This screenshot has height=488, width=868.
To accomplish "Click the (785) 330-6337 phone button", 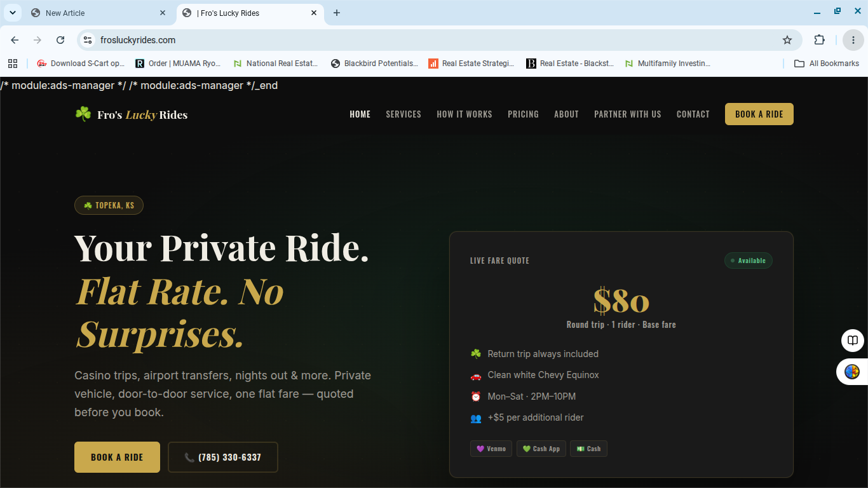I will pyautogui.click(x=223, y=457).
